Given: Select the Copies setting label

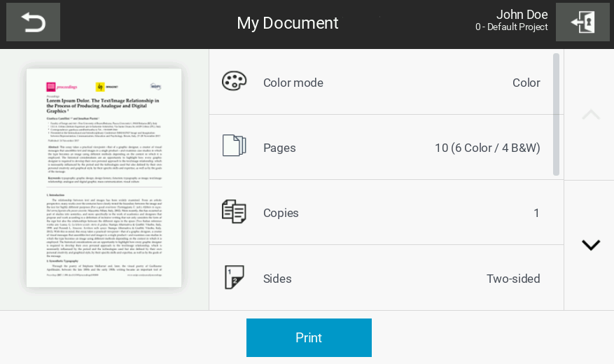Looking at the screenshot, I should [x=281, y=213].
